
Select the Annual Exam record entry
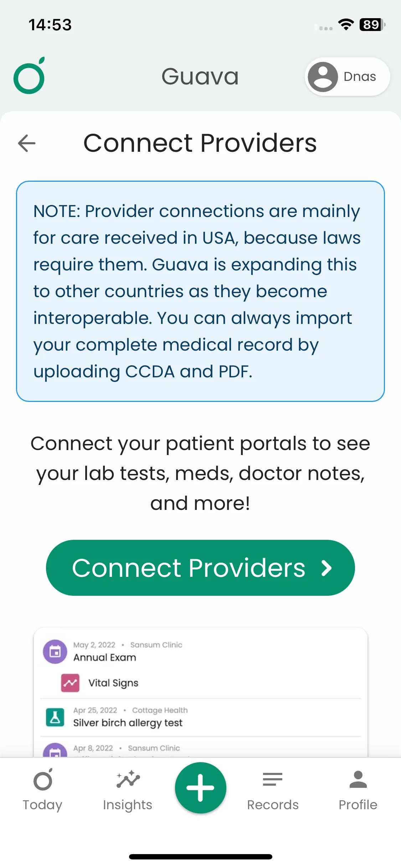coord(105,657)
